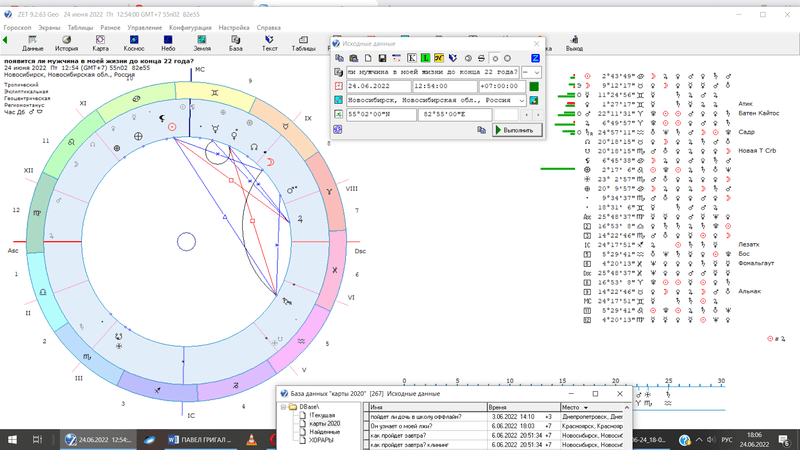Click the green L icon
Image resolution: width=800 pixels, height=450 pixels.
[425, 59]
